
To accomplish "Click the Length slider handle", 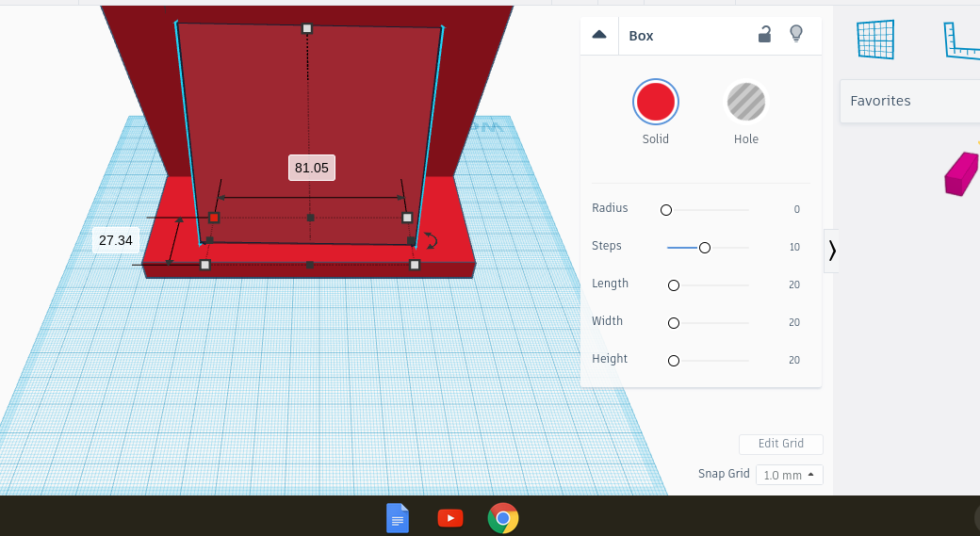I will click(x=673, y=285).
